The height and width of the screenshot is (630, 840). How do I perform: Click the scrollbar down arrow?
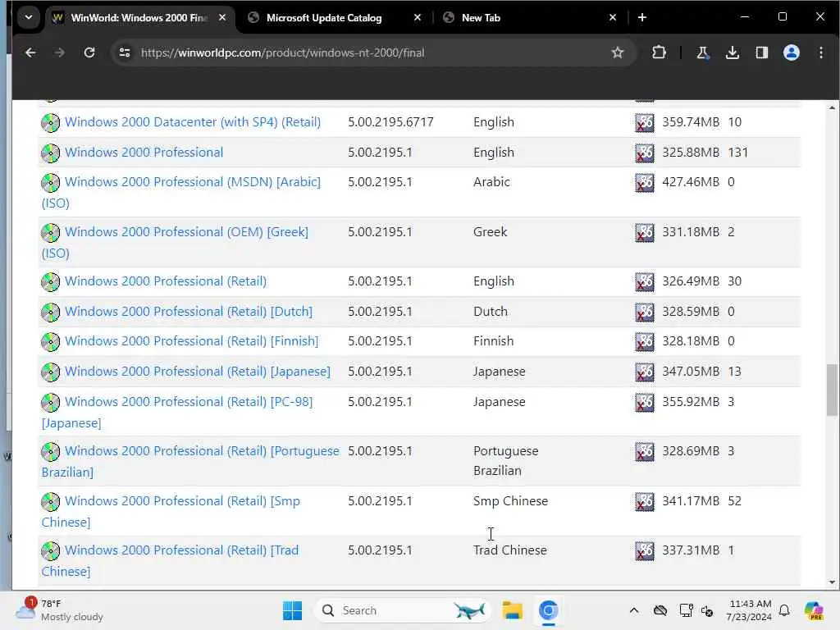pyautogui.click(x=832, y=582)
